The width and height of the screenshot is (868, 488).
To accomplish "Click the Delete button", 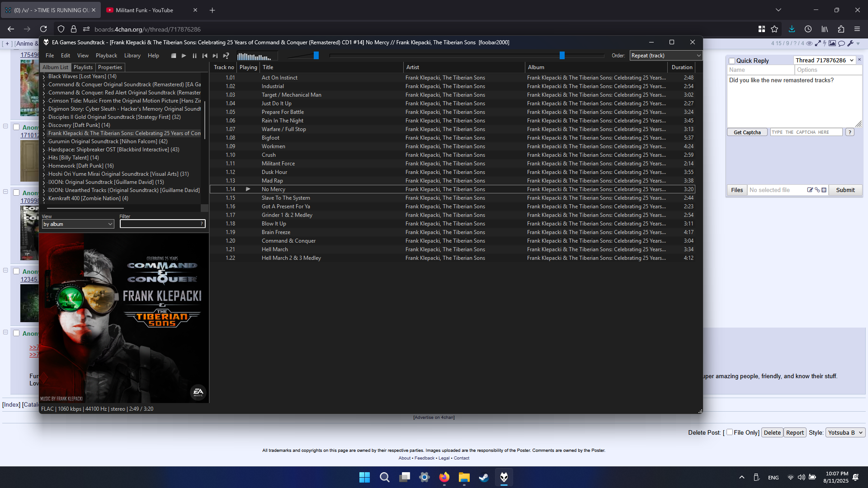I will pyautogui.click(x=772, y=432).
